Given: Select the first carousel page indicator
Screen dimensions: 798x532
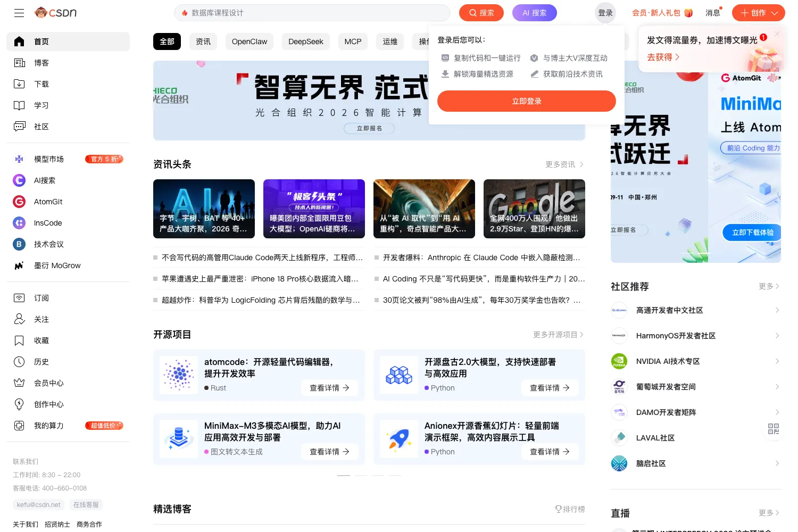Looking at the screenshot, I should (344, 475).
